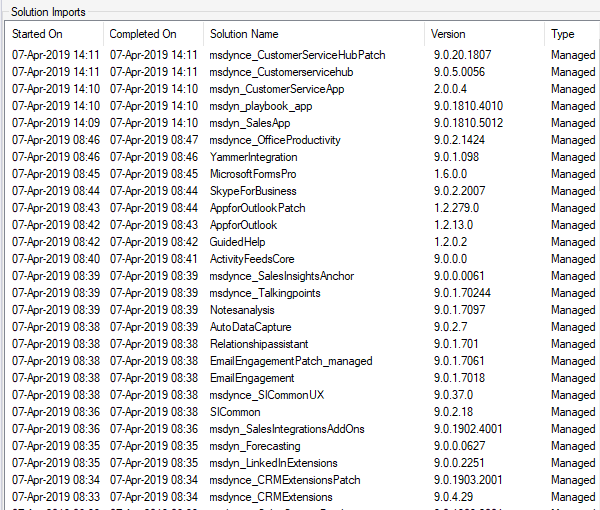
Task: Sort by the Type column header
Action: pyautogui.click(x=572, y=34)
